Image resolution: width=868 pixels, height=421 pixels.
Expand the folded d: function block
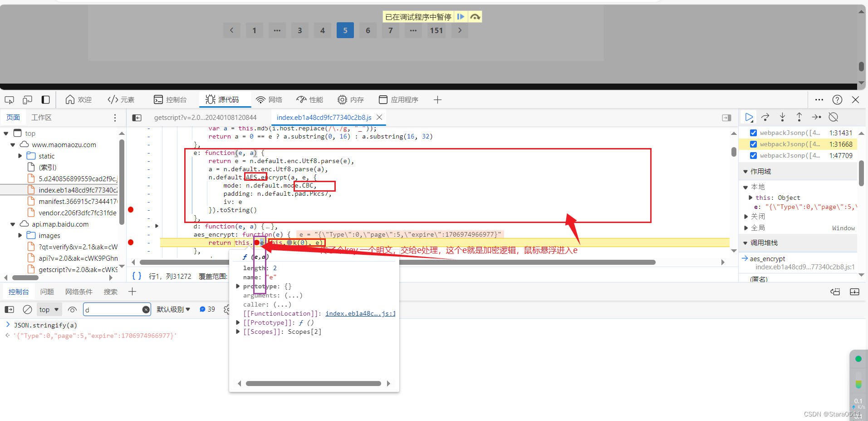pyautogui.click(x=157, y=226)
